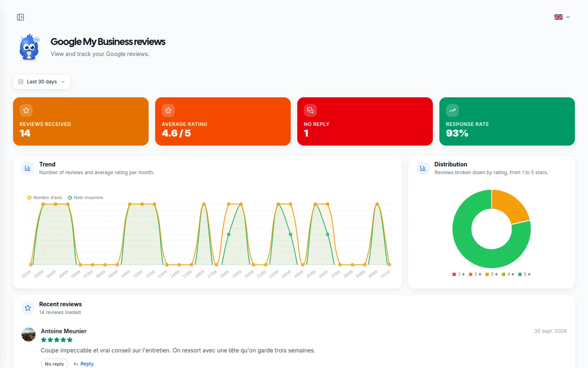Click Antoine Meunier's five-star rating
This screenshot has width=588, height=368.
point(57,340)
